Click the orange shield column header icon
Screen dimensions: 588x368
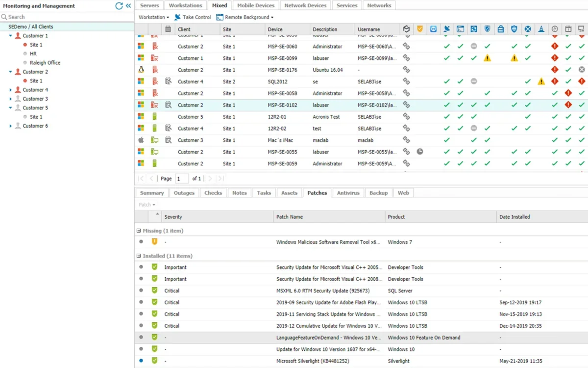tap(420, 29)
